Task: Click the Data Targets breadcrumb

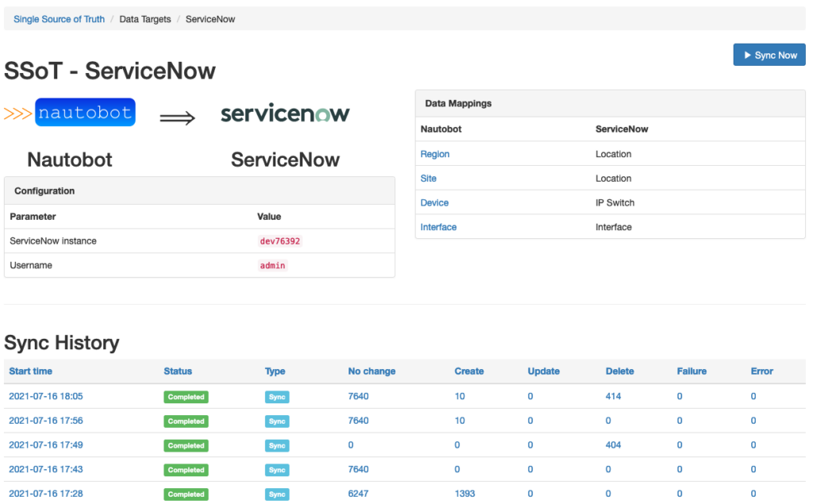Action: click(145, 19)
